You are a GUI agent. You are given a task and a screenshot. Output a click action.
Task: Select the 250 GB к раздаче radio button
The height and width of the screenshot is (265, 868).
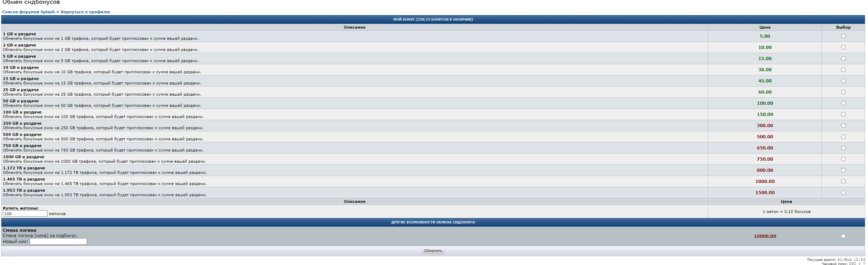pos(843,126)
